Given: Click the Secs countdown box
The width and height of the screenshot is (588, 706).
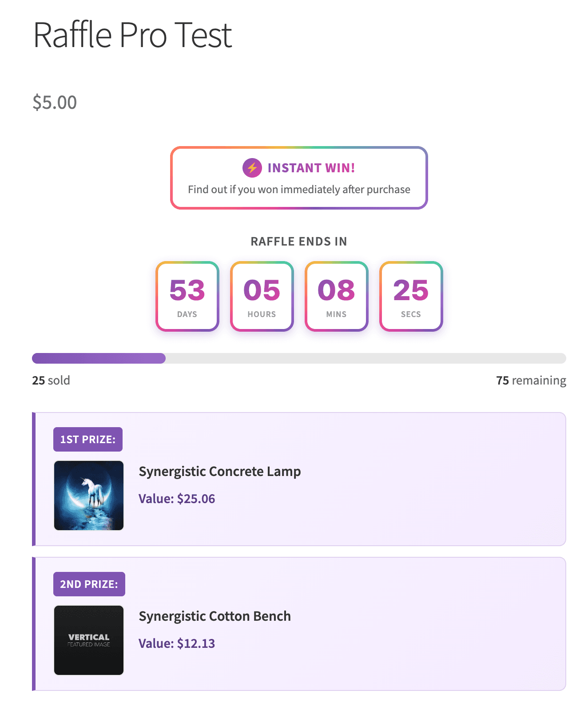Looking at the screenshot, I should pyautogui.click(x=411, y=296).
